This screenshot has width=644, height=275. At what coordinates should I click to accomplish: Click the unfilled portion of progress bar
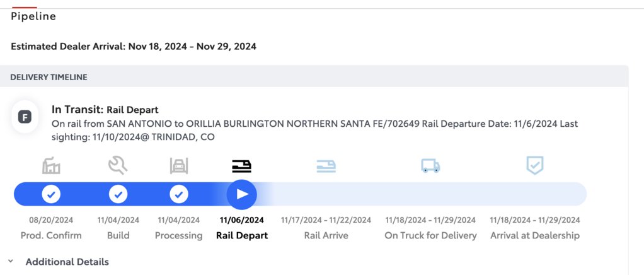423,194
